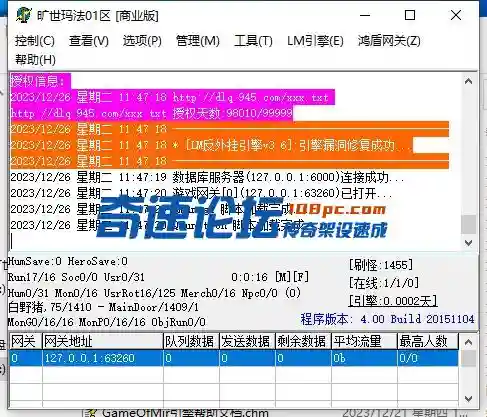Image resolution: width=487 pixels, height=417 pixels.
Task: Click log panel scroll down arrow
Action: pos(468,243)
